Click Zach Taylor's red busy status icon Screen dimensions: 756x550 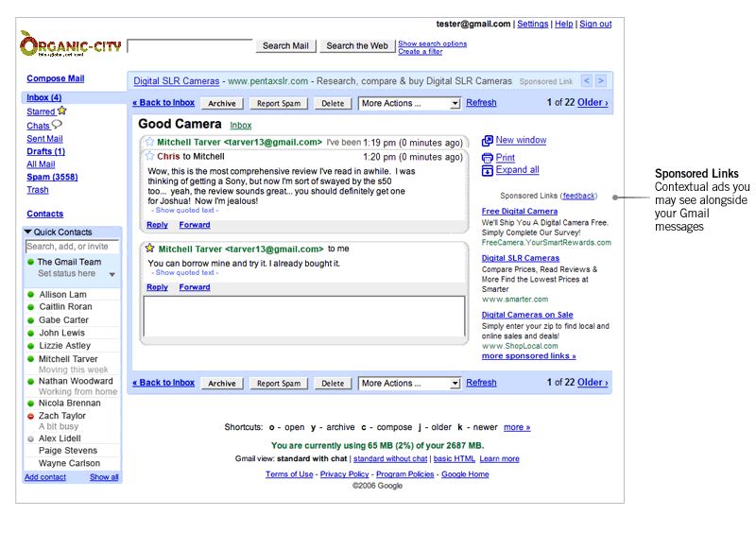31,416
